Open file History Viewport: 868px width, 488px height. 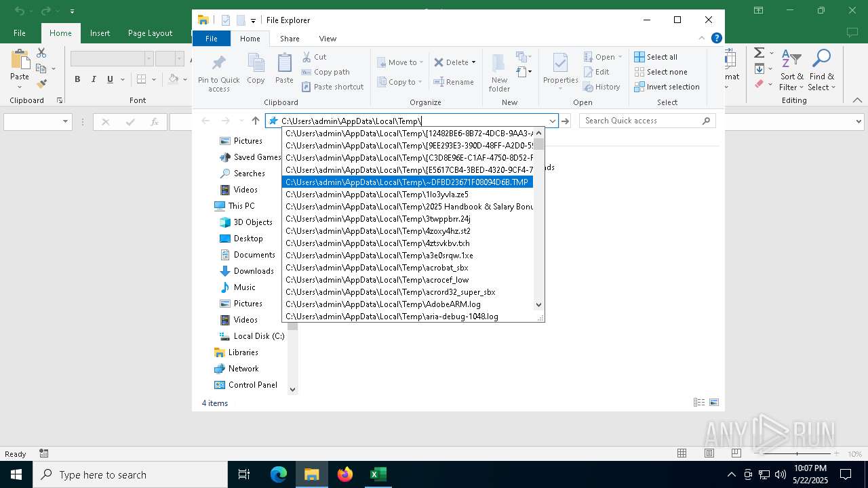601,87
